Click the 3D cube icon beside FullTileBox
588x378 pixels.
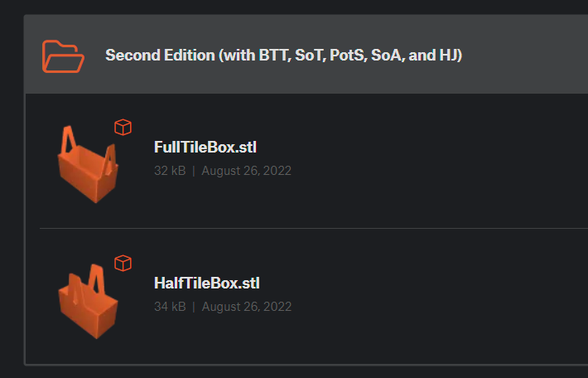(123, 127)
